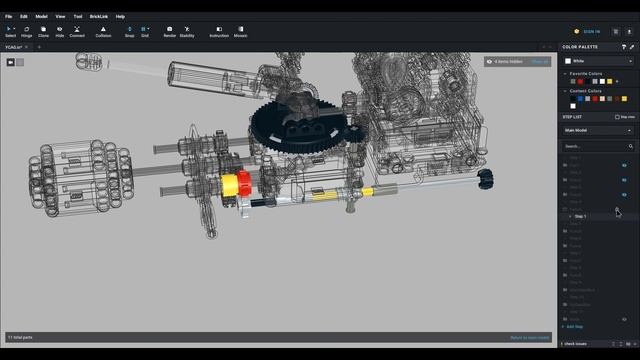
Task: Open the File menu
Action: 9,17
